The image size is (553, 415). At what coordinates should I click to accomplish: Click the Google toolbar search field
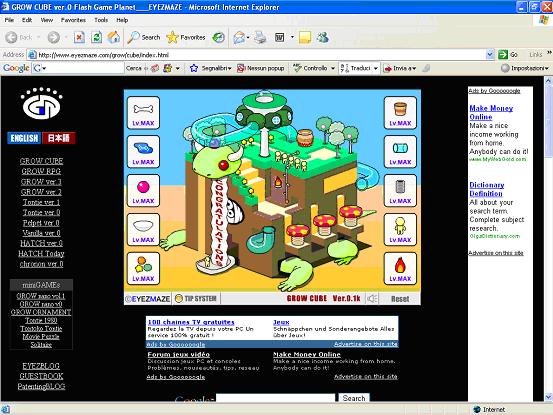tap(78, 68)
